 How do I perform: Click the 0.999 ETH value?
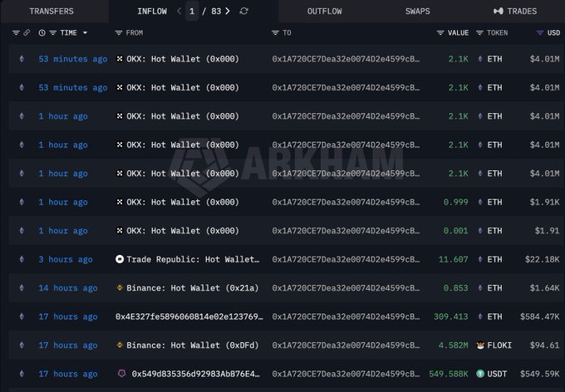coord(456,202)
